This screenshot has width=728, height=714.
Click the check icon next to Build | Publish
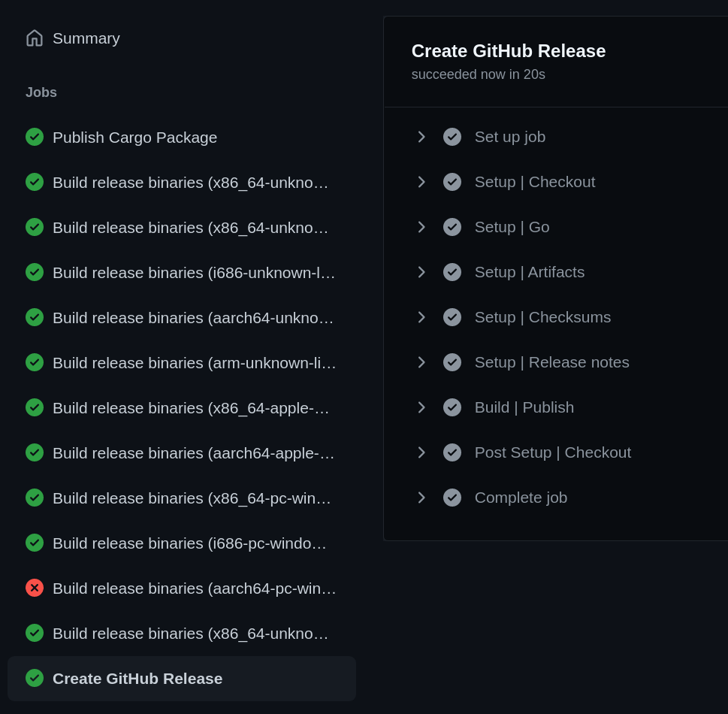coord(452,407)
